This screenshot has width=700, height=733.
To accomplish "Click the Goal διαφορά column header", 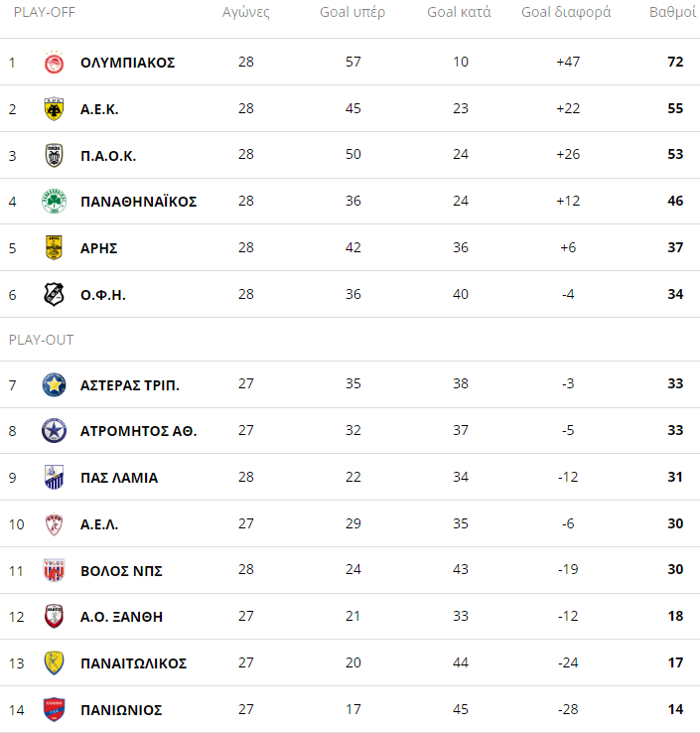I will pos(566,13).
